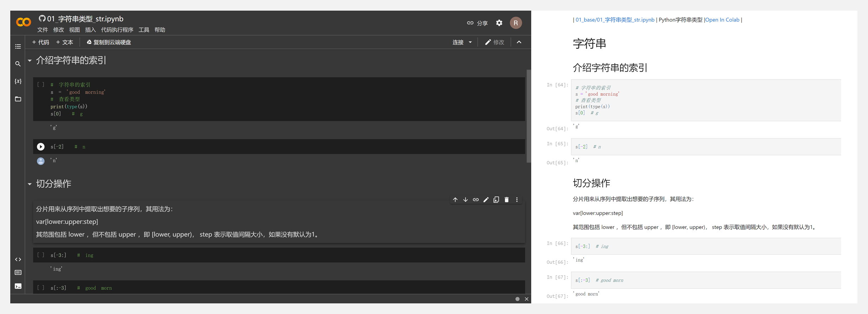Viewport: 868px width, 314px height.
Task: Open the table of contents sidebar icon
Action: [x=18, y=46]
